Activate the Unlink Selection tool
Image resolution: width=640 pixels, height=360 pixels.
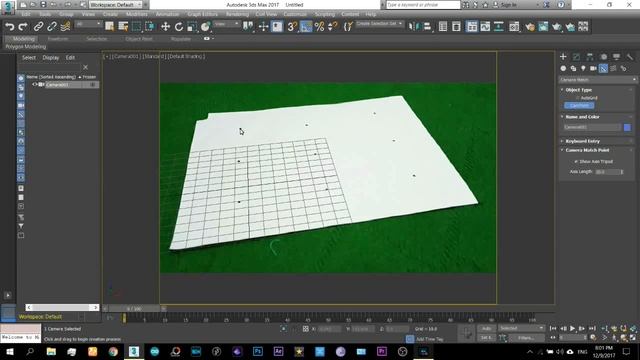point(52,27)
